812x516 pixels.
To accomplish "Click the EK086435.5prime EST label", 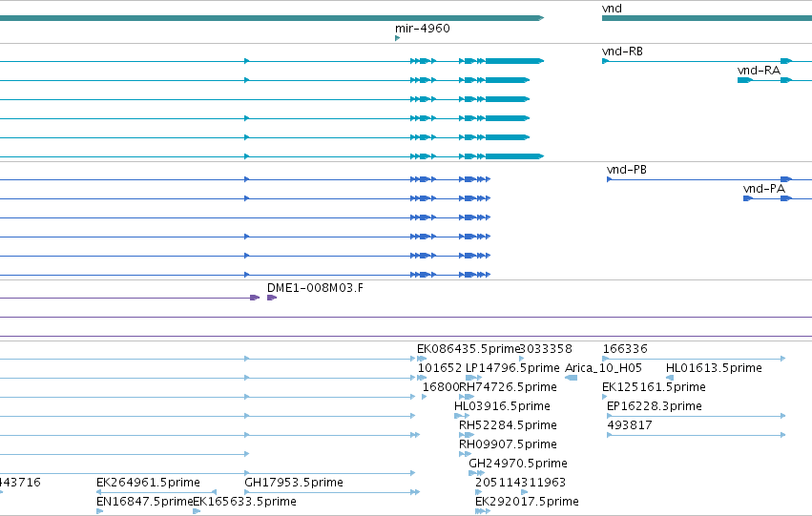I will click(468, 349).
